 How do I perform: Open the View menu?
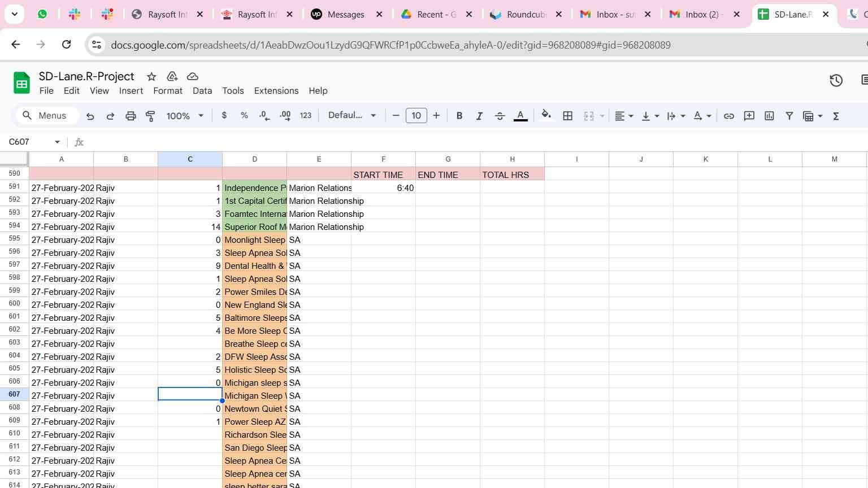point(99,90)
